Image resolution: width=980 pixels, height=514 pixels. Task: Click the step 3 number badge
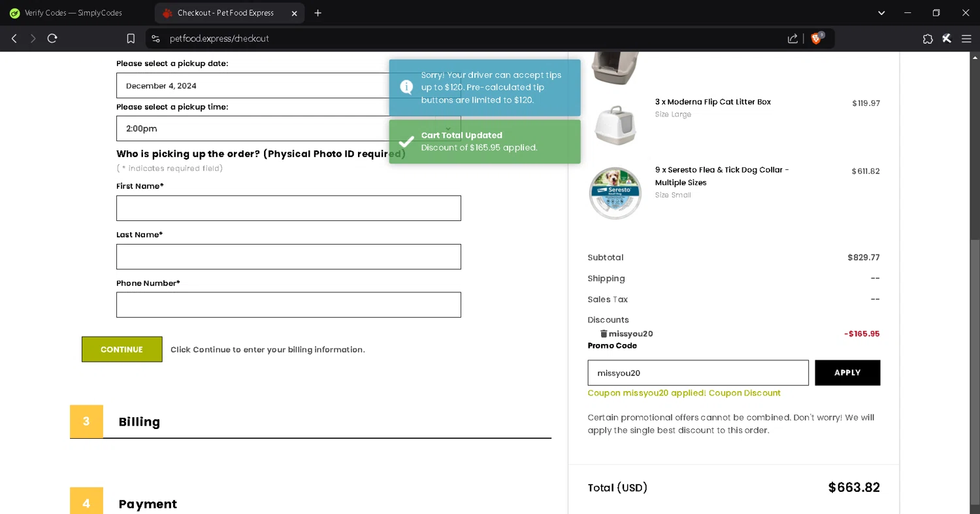(86, 422)
